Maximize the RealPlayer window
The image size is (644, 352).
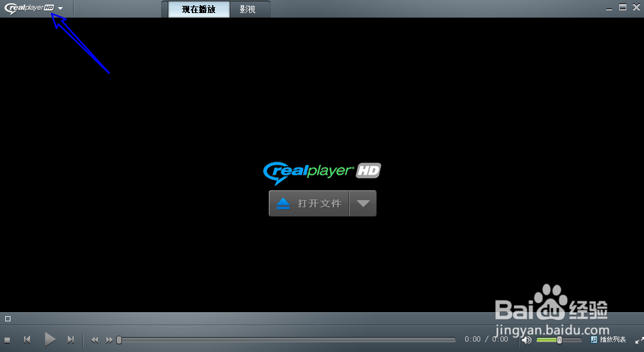click(x=622, y=7)
